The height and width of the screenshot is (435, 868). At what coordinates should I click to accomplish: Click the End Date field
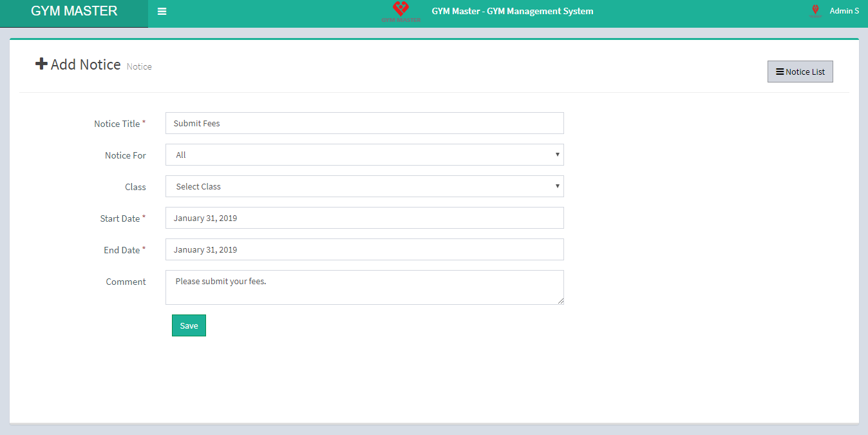point(364,249)
